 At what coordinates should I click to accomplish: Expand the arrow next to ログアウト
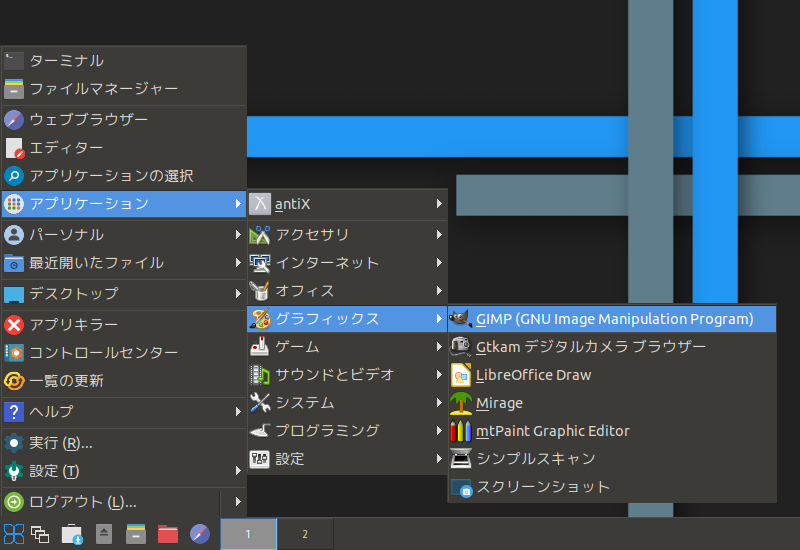click(x=238, y=502)
